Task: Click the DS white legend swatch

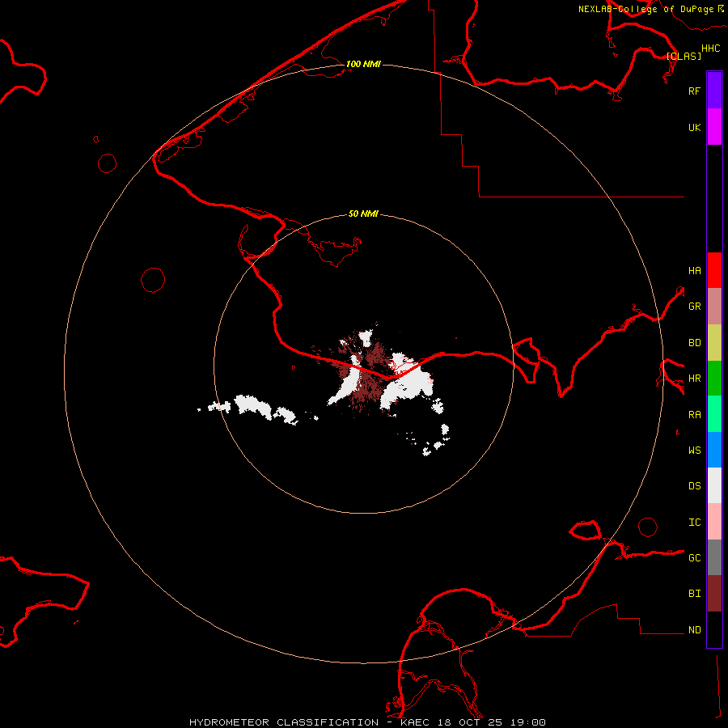Action: pyautogui.click(x=714, y=485)
